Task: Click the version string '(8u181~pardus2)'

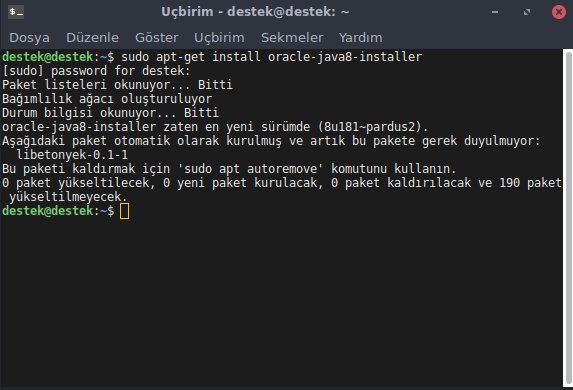Action: coord(373,127)
